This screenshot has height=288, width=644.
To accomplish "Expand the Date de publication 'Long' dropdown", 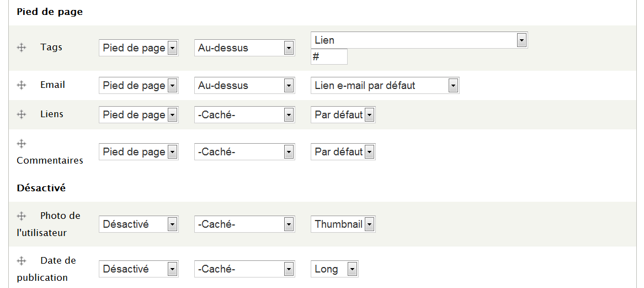I will [x=334, y=269].
